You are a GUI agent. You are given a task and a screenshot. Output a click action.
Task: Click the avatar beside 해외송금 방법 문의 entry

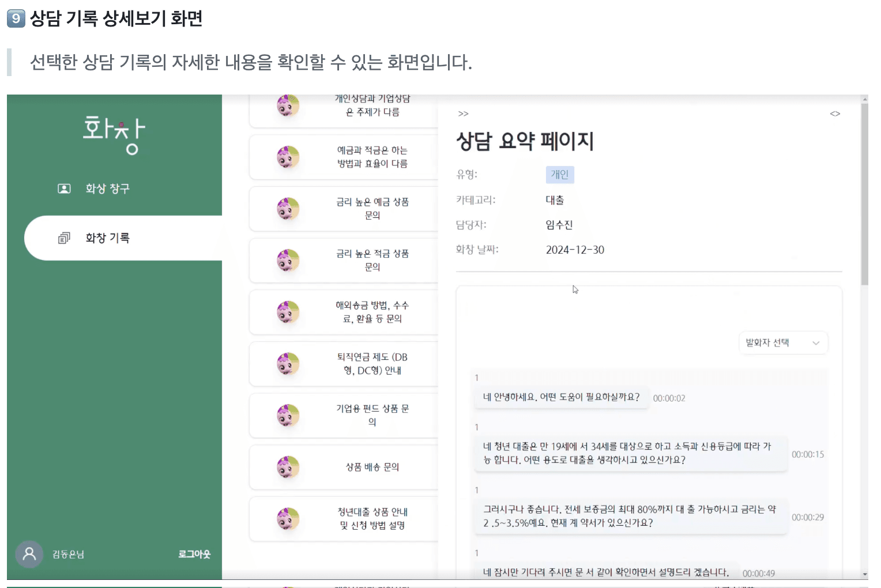(289, 312)
